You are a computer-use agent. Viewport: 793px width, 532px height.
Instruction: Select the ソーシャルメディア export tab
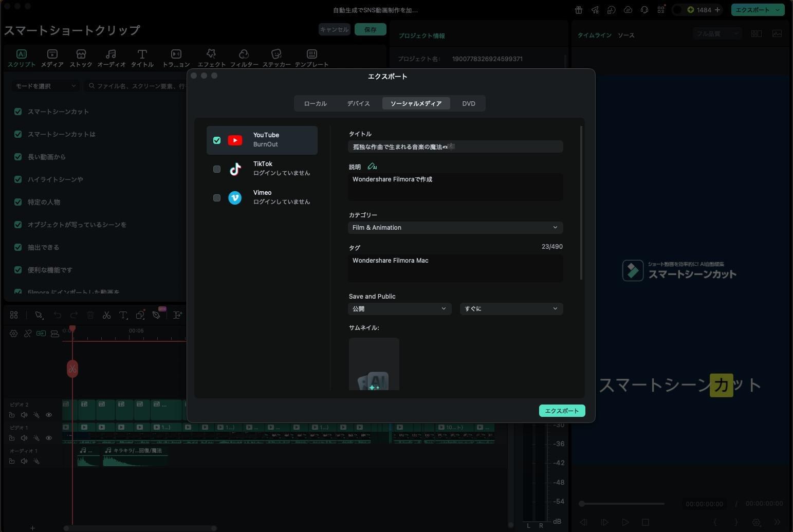click(x=416, y=103)
